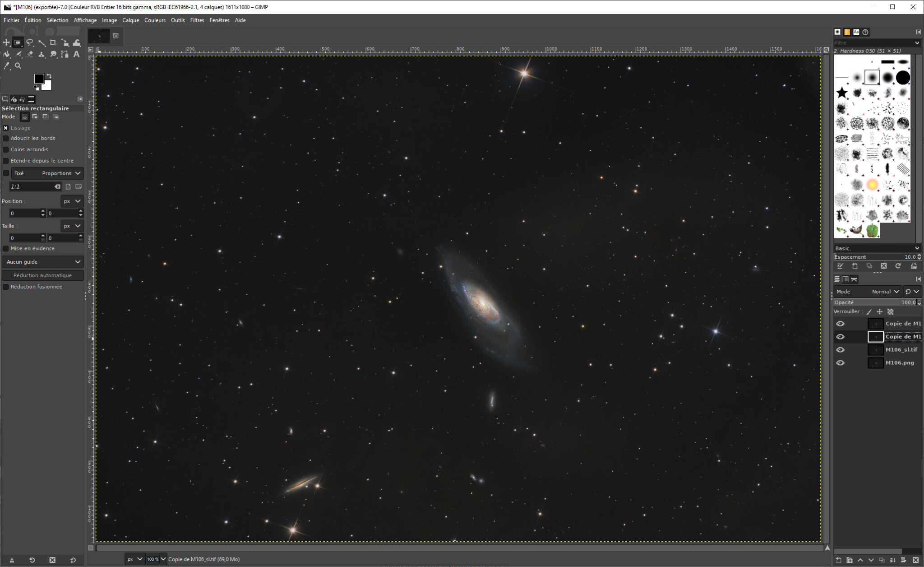The image size is (924, 567).
Task: Select the Fuzzy Select magic wand
Action: click(42, 42)
